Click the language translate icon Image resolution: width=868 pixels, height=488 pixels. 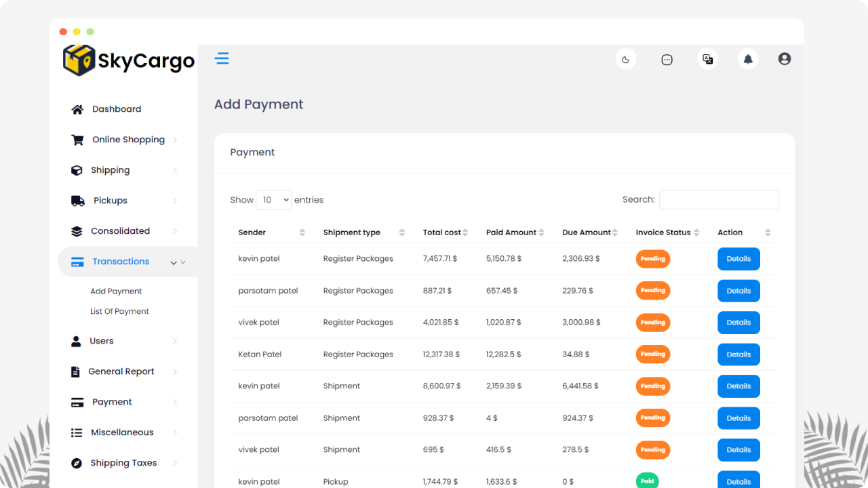coord(707,60)
